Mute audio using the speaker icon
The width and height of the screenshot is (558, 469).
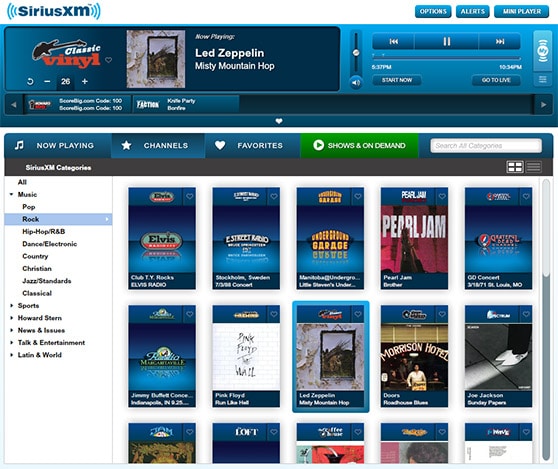[356, 83]
